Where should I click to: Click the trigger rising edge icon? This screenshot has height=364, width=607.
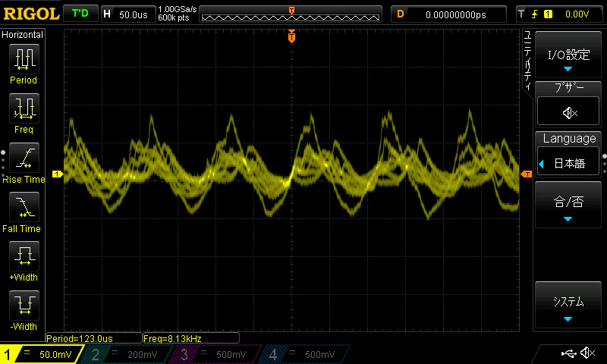click(534, 14)
